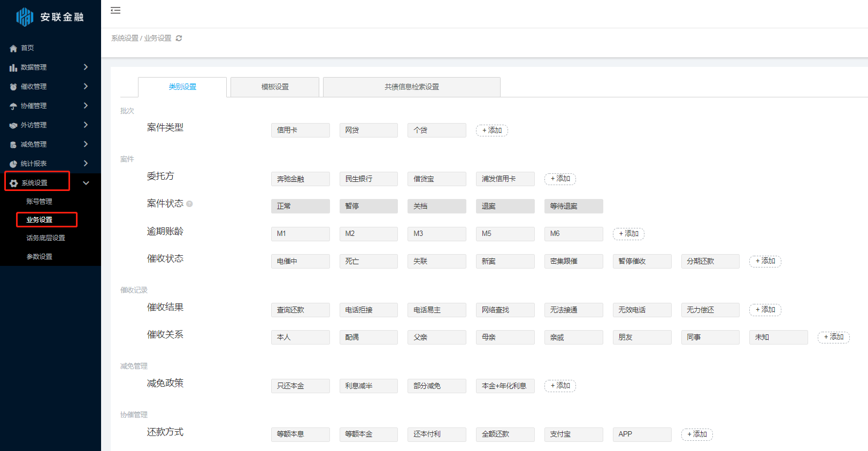Click the 统计报表 pie chart icon

tap(13, 164)
